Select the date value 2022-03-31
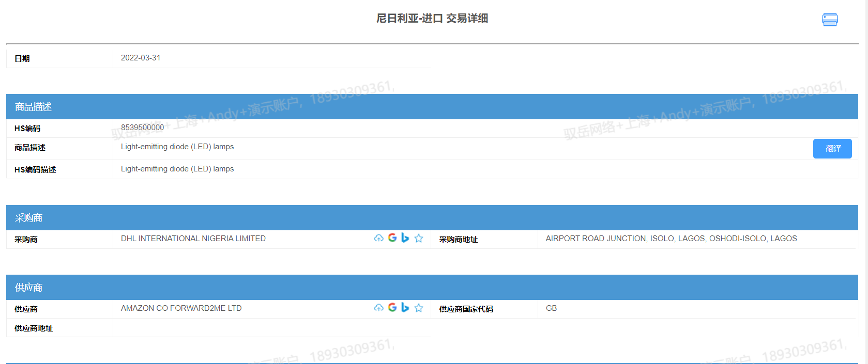The image size is (868, 364). 141,58
